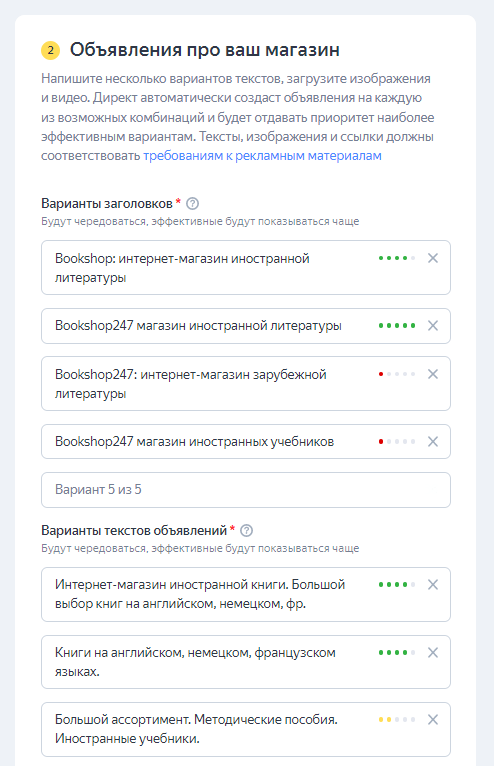
Task: Remove ad text 'Интернет-магазин иностранной книги'
Action: [x=433, y=585]
